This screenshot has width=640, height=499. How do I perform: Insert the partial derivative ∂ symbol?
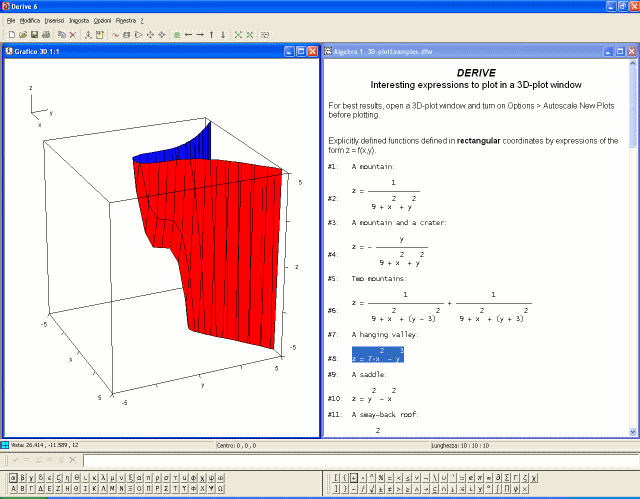point(498,477)
